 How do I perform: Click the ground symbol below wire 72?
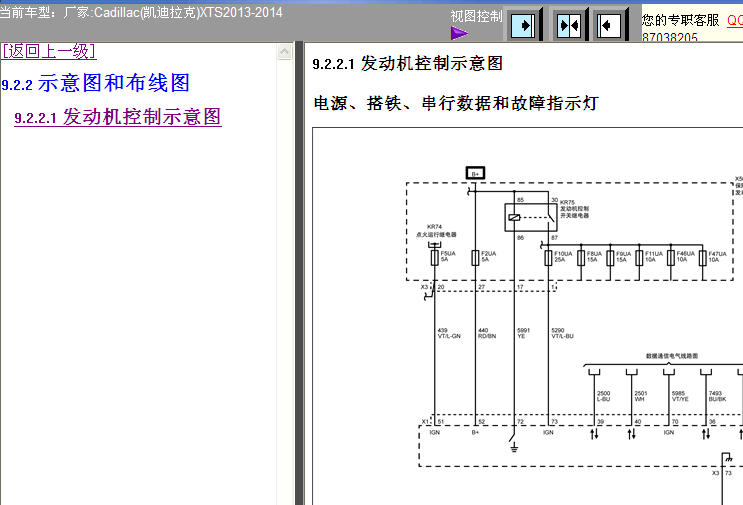pos(514,445)
